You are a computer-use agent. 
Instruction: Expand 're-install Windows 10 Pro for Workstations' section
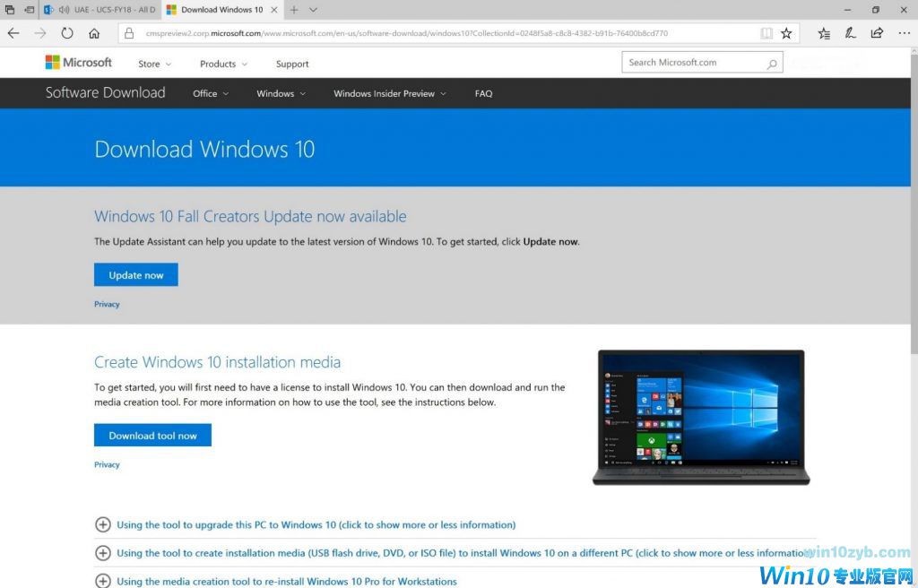click(x=102, y=581)
